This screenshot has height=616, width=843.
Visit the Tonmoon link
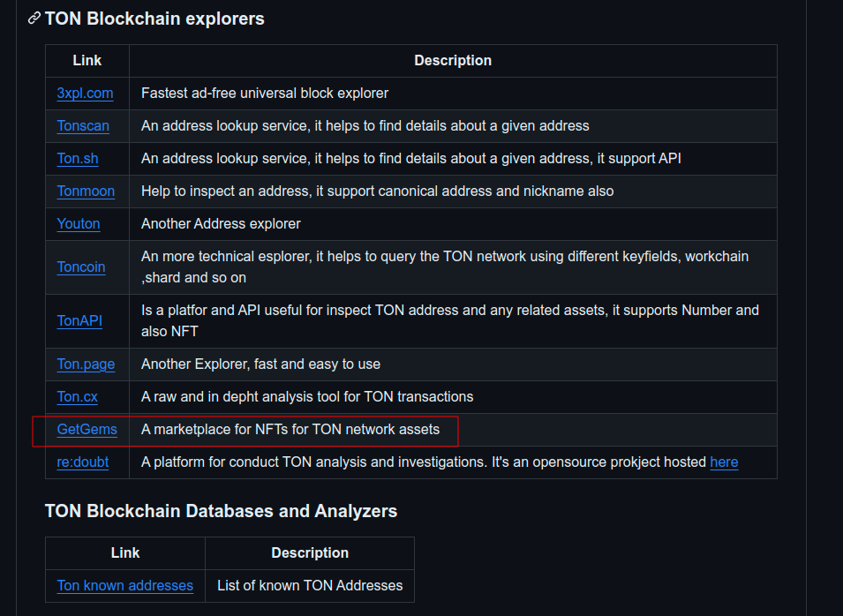point(86,192)
